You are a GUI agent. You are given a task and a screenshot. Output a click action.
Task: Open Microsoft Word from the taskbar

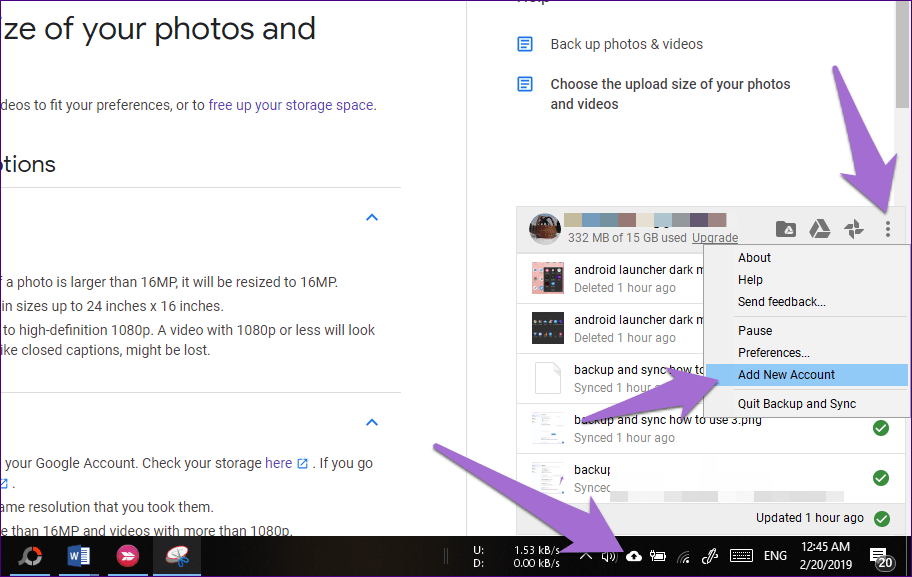click(79, 556)
